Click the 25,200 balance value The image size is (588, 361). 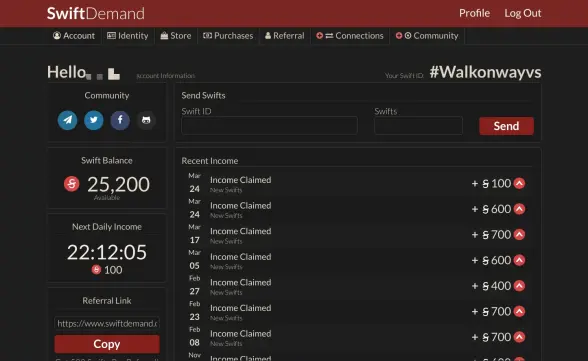point(118,184)
